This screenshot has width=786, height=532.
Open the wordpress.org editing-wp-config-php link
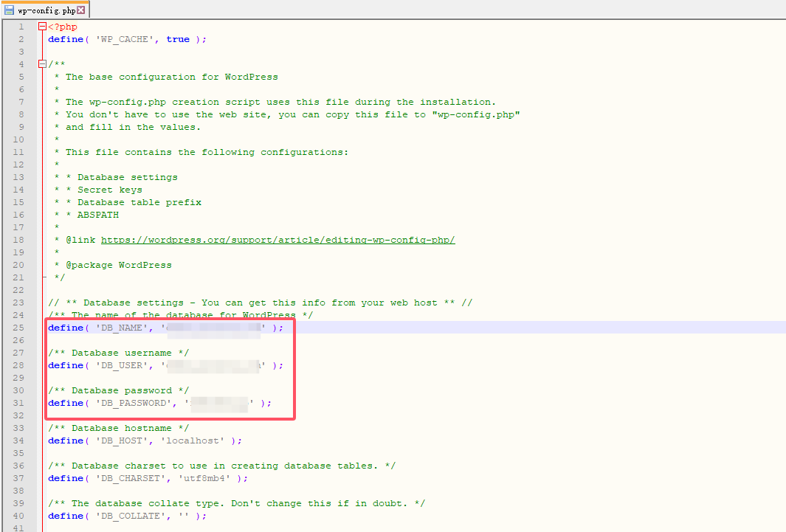(277, 240)
